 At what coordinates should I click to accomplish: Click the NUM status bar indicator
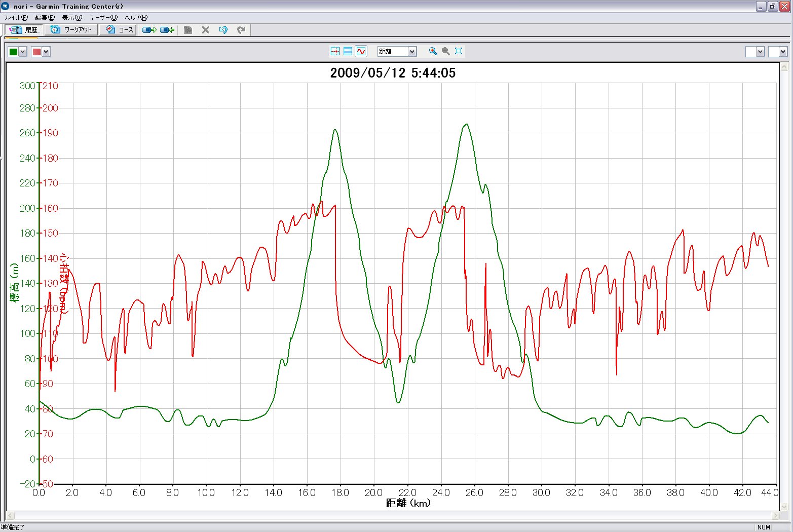764,527
